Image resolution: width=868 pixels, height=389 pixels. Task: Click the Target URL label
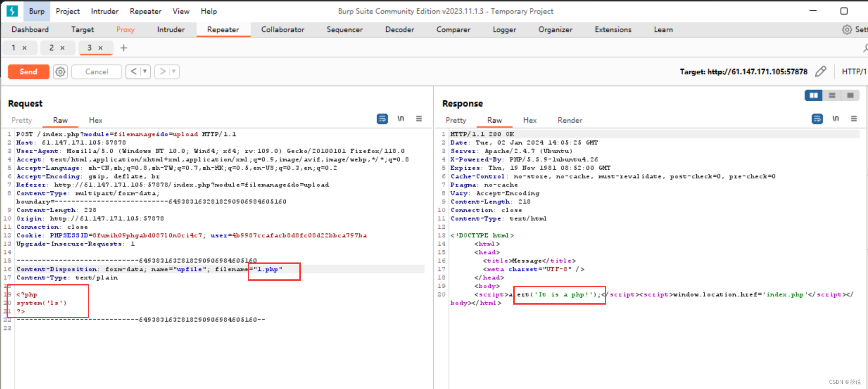[744, 72]
